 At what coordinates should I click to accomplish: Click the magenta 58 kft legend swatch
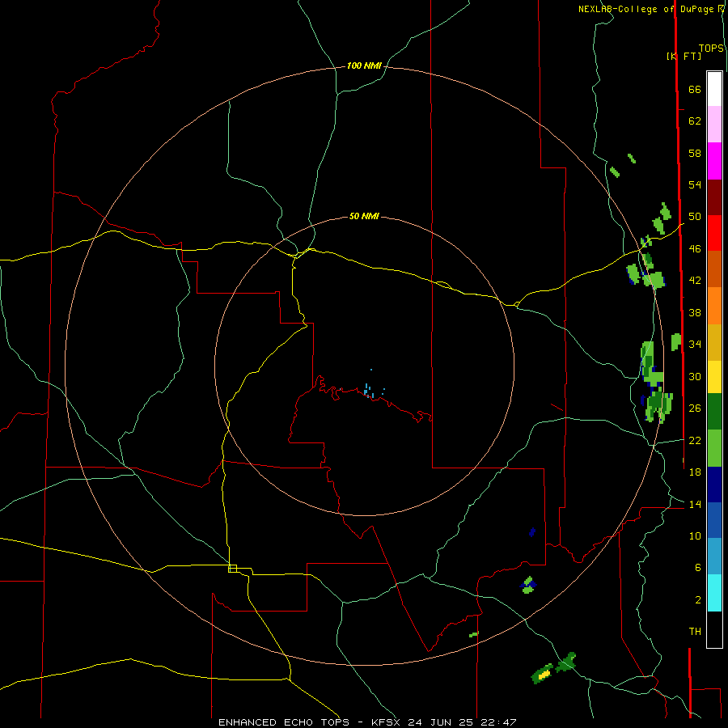click(714, 161)
